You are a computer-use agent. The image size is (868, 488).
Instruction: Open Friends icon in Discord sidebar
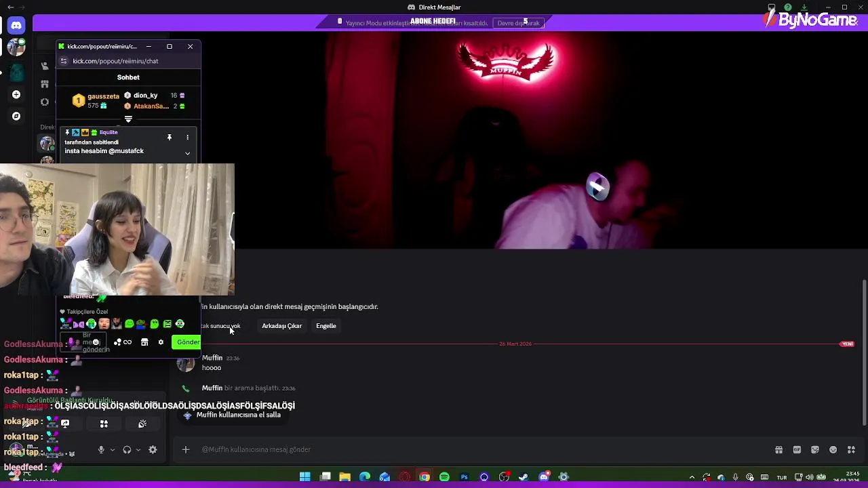[x=45, y=66]
